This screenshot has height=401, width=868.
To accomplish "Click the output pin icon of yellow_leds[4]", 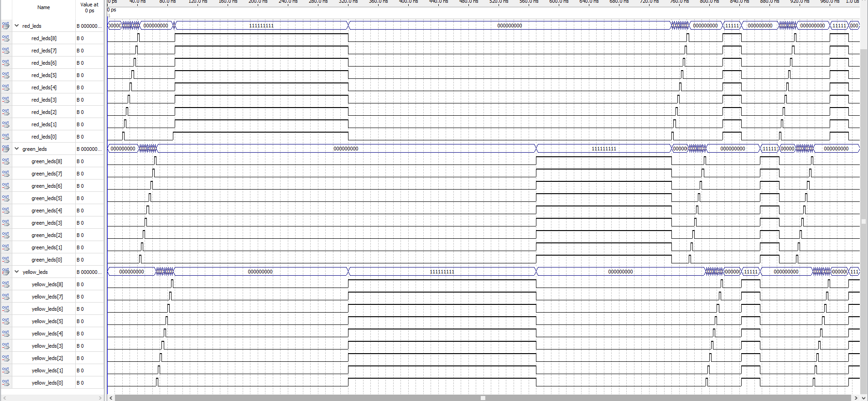I will click(5, 333).
